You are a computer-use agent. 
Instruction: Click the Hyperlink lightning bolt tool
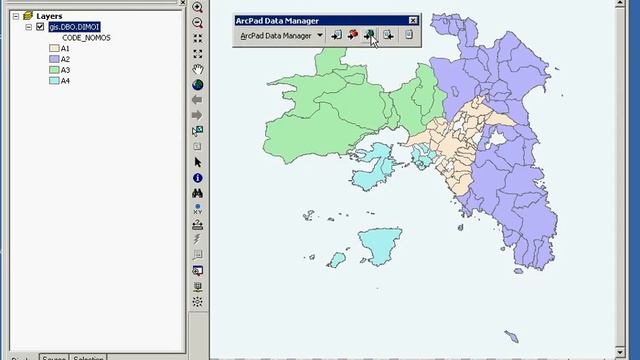[198, 240]
